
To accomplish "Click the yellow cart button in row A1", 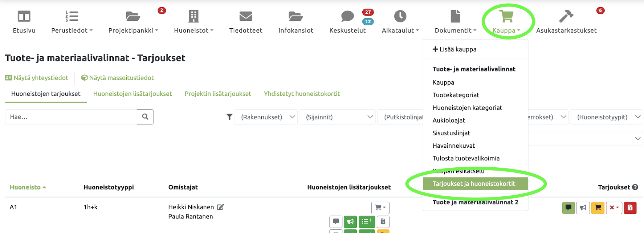I will [598, 208].
